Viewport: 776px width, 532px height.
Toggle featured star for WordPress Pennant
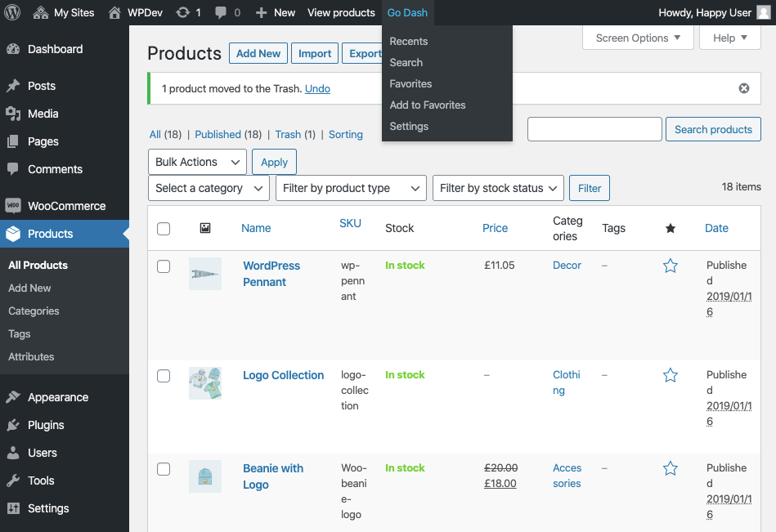tap(670, 266)
